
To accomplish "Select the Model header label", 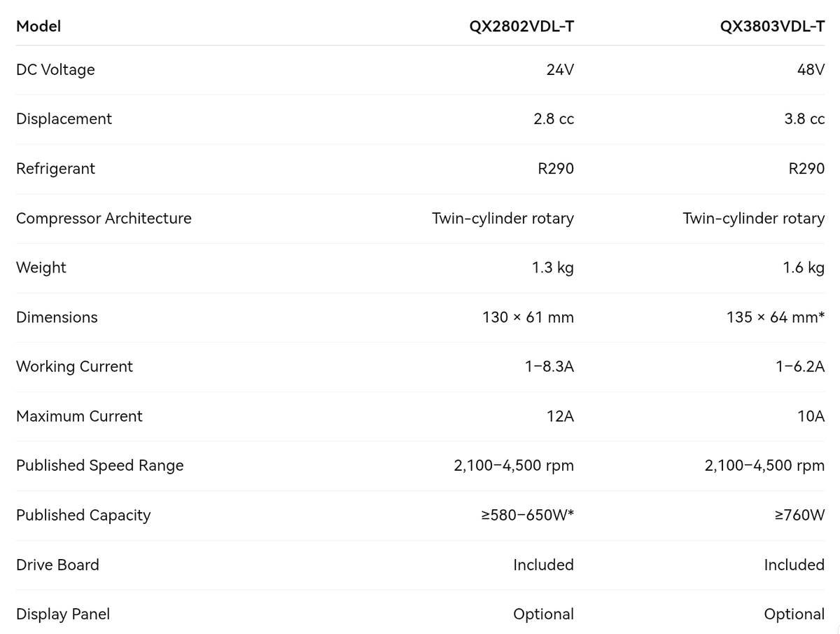I will click(x=38, y=27).
